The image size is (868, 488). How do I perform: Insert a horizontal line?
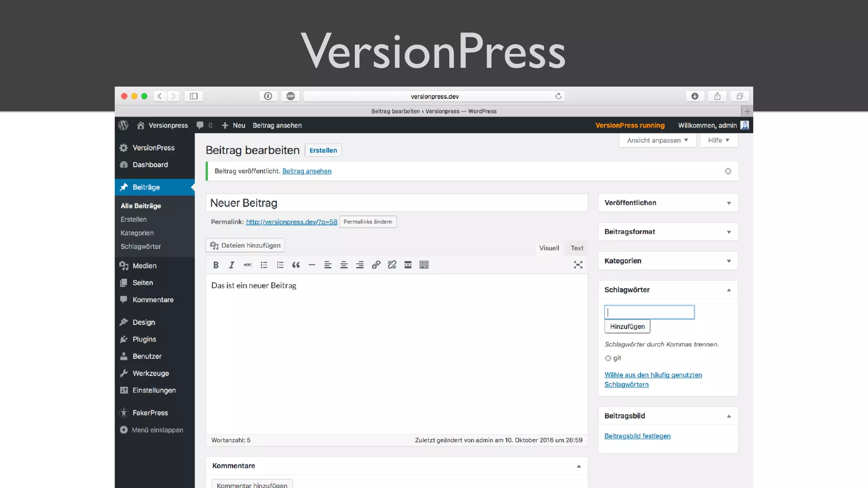pos(312,265)
